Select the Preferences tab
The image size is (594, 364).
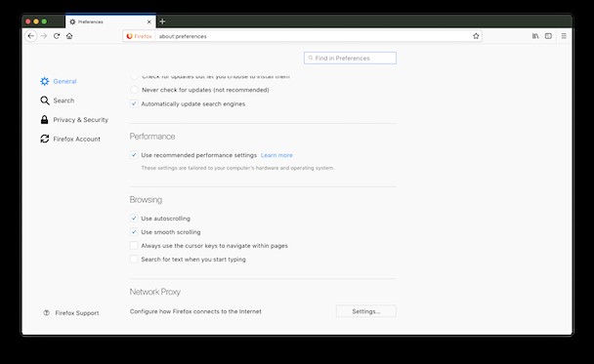tap(110, 21)
